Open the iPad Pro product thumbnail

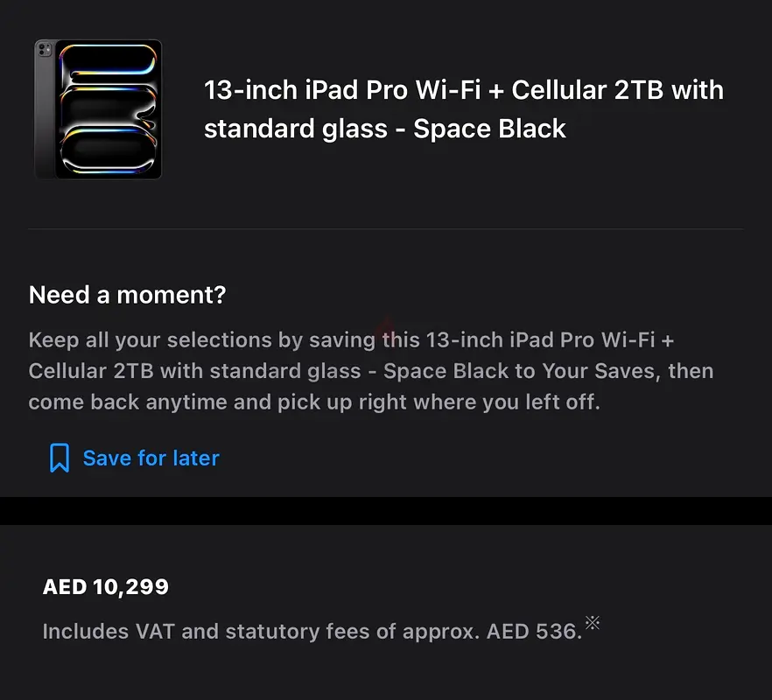98,109
